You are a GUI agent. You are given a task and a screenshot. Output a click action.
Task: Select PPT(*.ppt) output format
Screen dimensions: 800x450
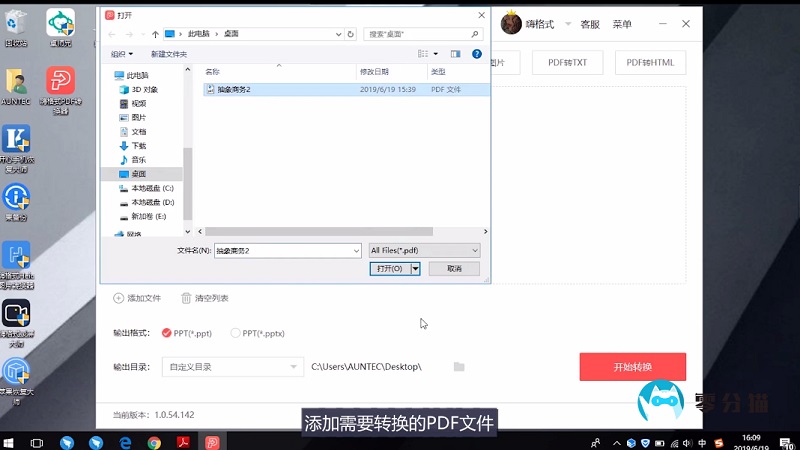pos(166,333)
